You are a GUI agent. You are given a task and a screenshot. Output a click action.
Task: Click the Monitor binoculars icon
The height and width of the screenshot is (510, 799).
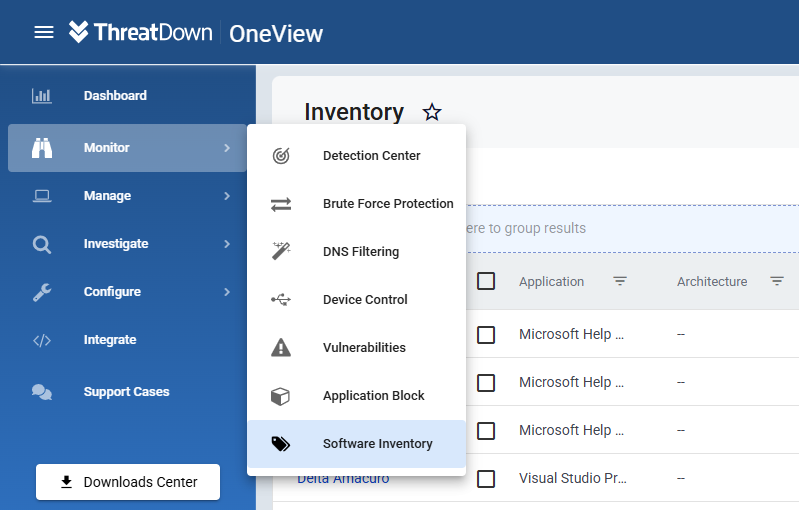click(42, 148)
